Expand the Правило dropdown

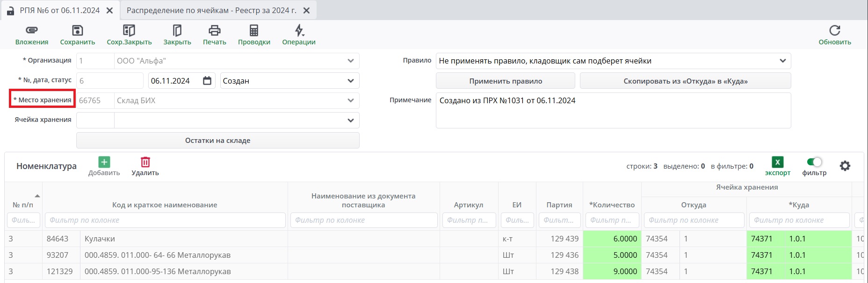pos(782,61)
